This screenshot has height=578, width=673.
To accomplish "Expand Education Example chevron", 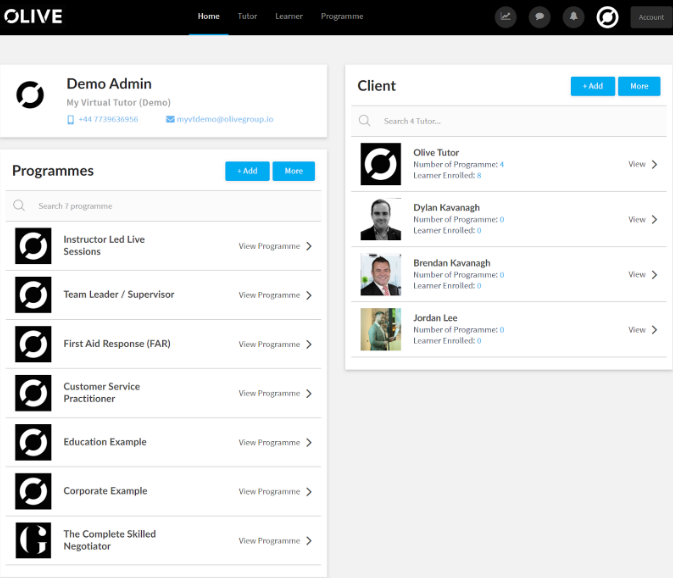I will [x=309, y=443].
